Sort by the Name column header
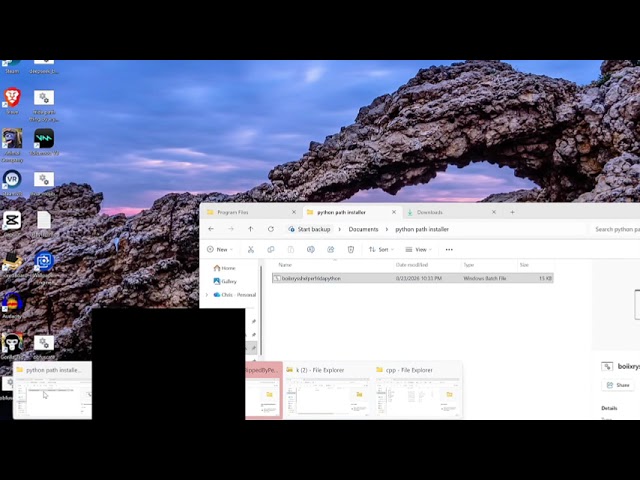The image size is (640, 480). coord(285,265)
